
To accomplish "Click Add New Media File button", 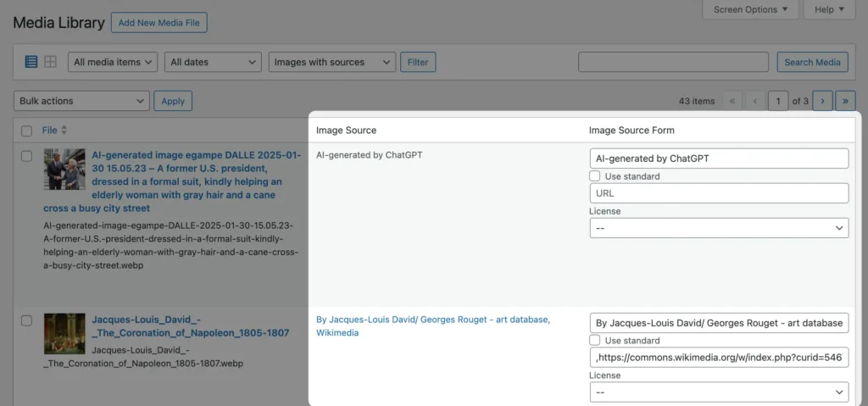I will (x=159, y=23).
